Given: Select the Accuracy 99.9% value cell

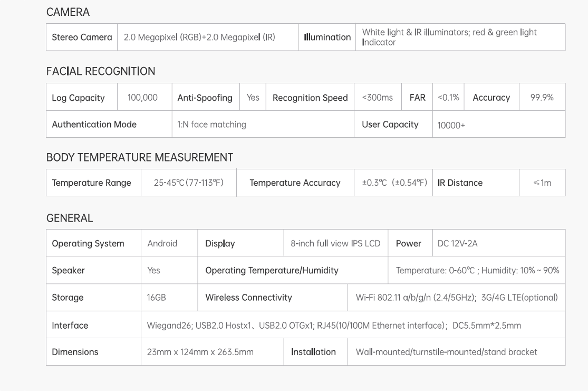Looking at the screenshot, I should pyautogui.click(x=542, y=98).
